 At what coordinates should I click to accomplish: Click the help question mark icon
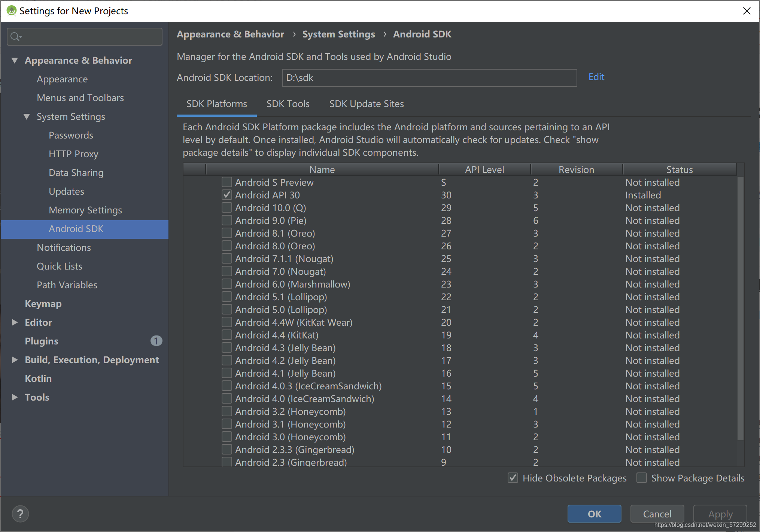[x=21, y=514]
